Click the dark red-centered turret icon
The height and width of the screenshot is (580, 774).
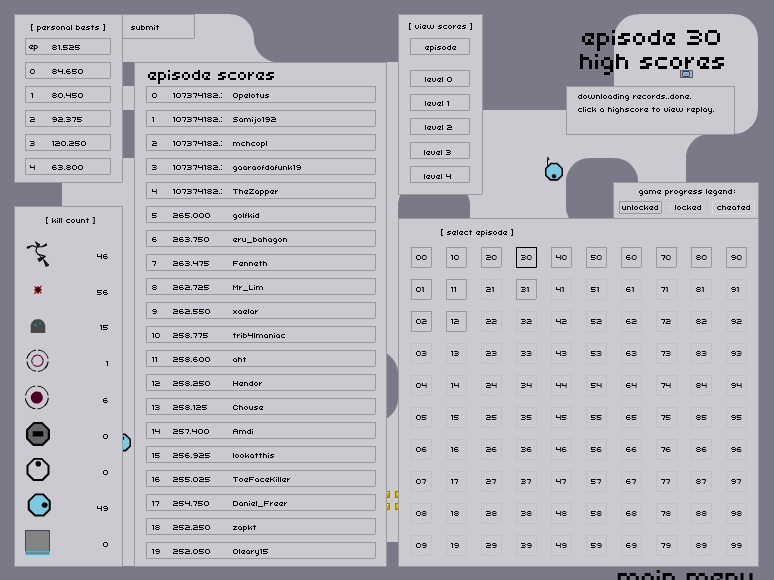[x=38, y=398]
